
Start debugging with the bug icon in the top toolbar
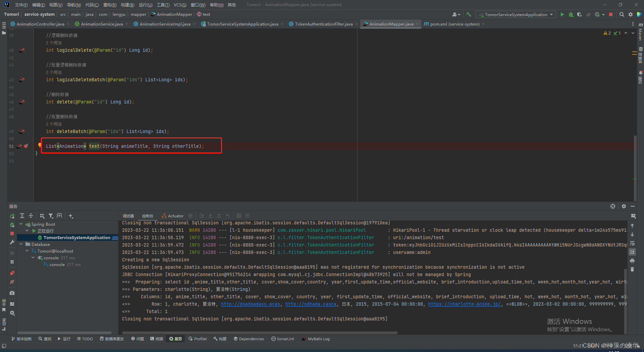pos(571,14)
